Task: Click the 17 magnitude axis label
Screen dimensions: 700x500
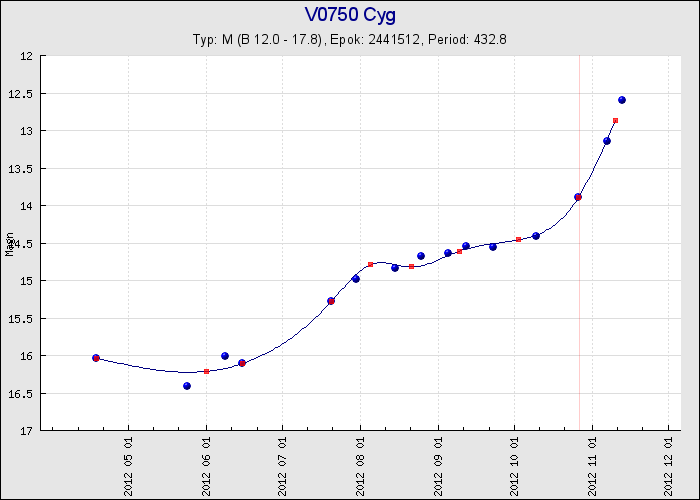Action: click(x=27, y=431)
